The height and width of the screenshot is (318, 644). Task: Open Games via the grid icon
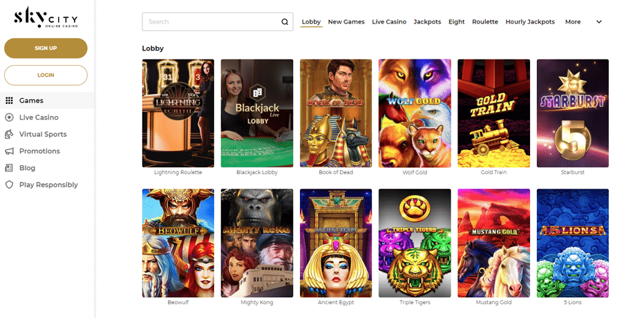[9, 100]
